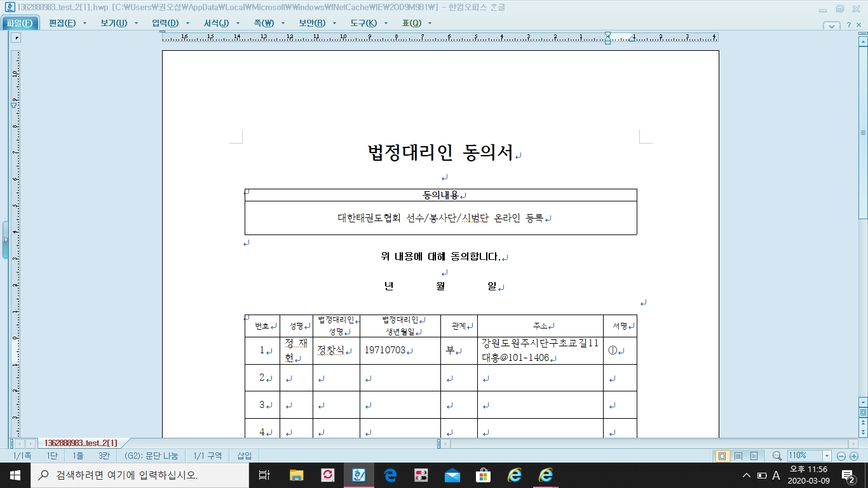
Task: Open Microsoft Edge from the taskbar
Action: [x=390, y=475]
